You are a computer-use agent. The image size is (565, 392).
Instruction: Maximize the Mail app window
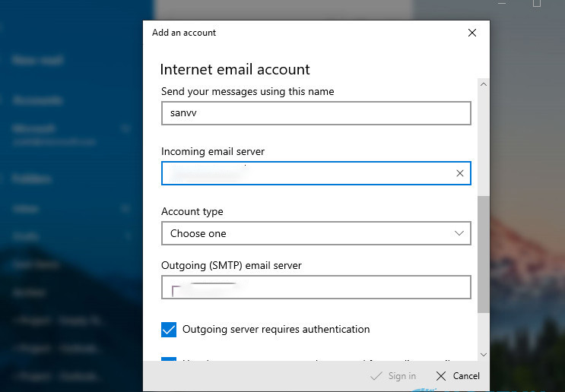537,4
